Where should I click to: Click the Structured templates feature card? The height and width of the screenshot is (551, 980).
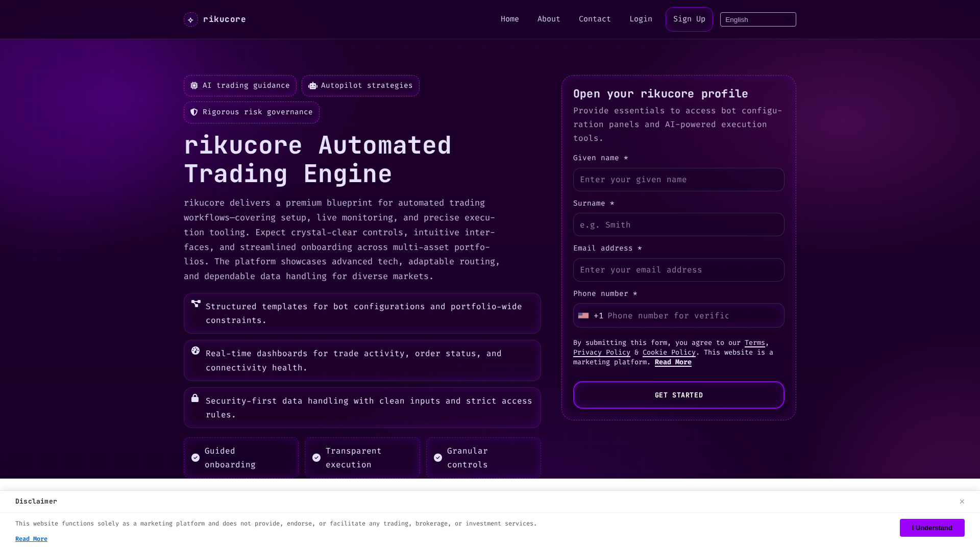[362, 313]
